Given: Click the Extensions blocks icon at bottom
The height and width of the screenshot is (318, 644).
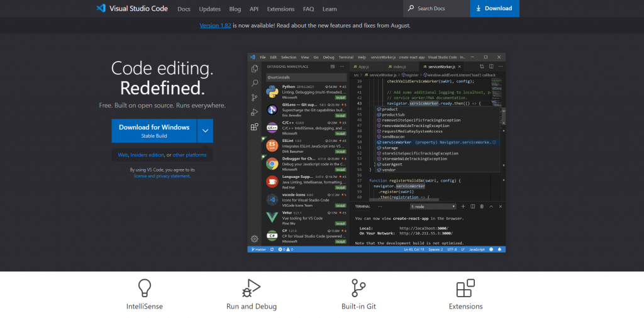Looking at the screenshot, I should (x=466, y=288).
